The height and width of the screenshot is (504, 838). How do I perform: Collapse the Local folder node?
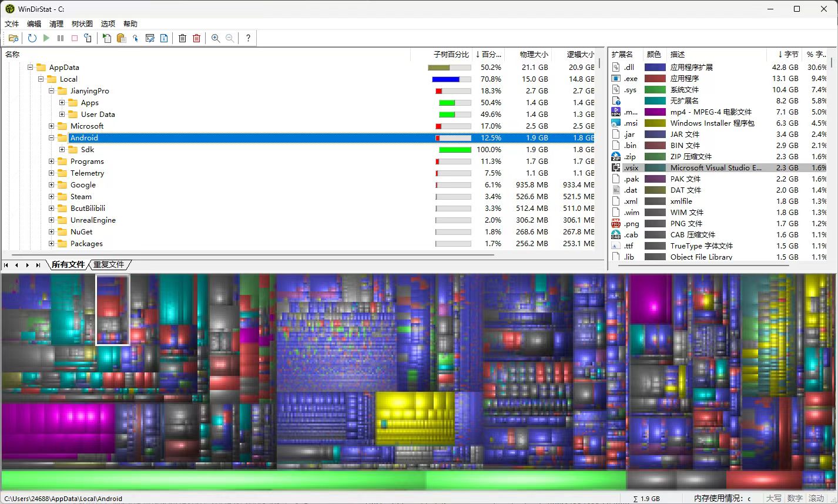pyautogui.click(x=41, y=79)
